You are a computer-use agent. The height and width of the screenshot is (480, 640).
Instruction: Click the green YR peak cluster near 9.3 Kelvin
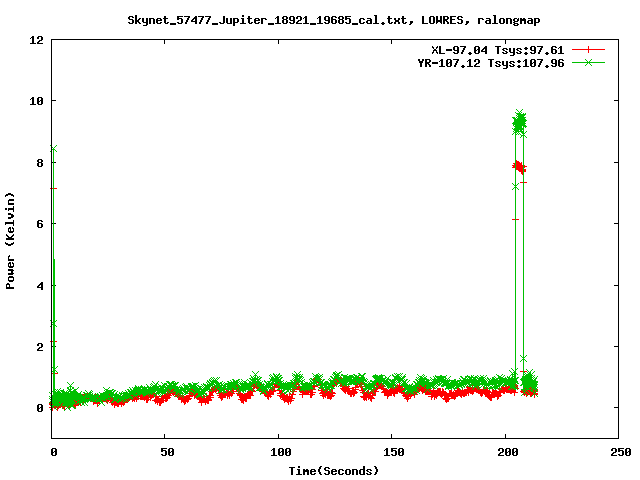point(519,122)
